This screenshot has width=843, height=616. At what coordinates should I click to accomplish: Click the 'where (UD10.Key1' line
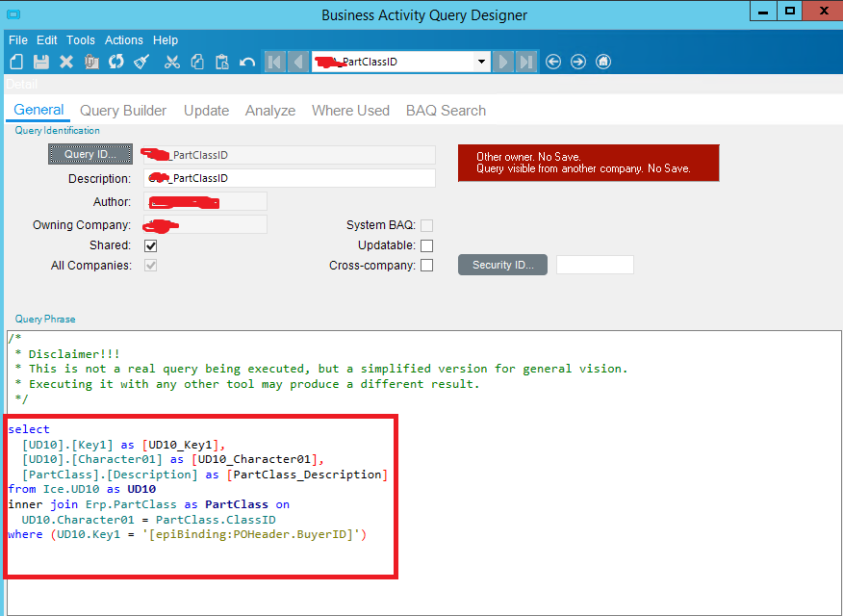tap(187, 534)
